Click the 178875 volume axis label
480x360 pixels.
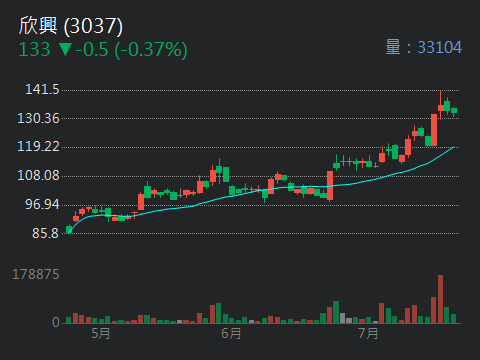tap(36, 275)
